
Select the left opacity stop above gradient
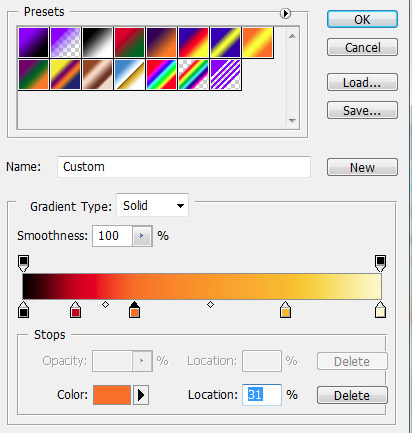(x=23, y=263)
